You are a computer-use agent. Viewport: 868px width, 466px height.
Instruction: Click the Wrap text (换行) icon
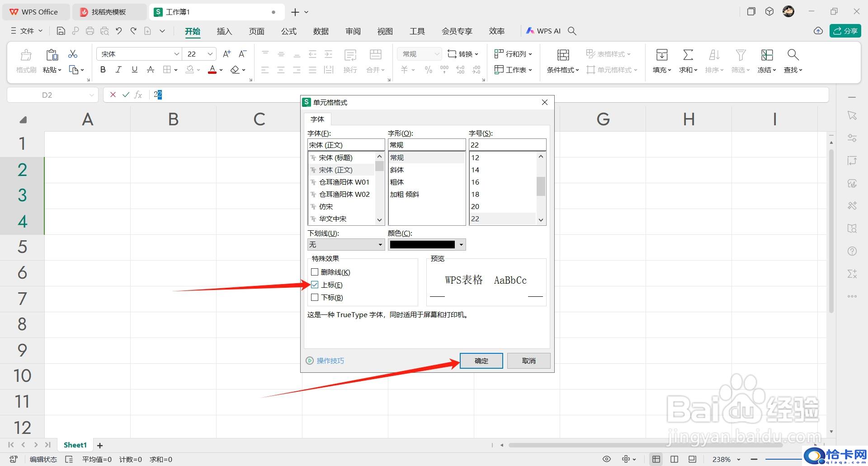click(x=350, y=55)
